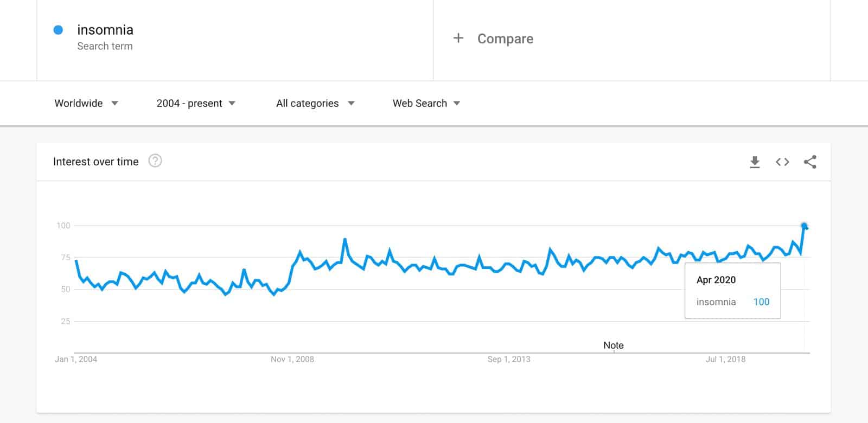This screenshot has height=423, width=868.
Task: Open the help icon beside Interest over time
Action: coord(155,161)
